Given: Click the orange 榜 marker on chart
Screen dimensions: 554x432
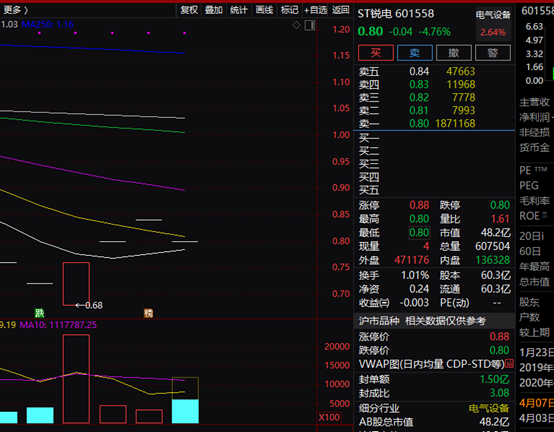Looking at the screenshot, I should point(148,313).
